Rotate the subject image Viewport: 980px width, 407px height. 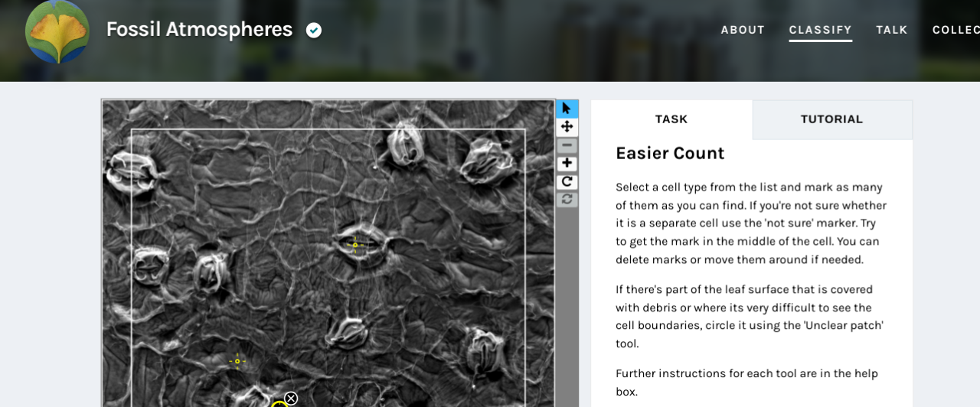[567, 181]
